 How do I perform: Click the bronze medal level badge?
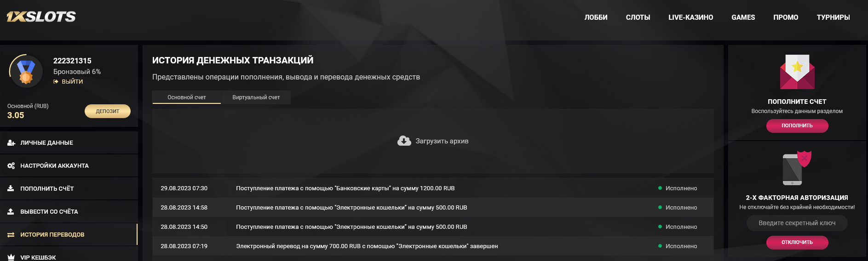(26, 72)
